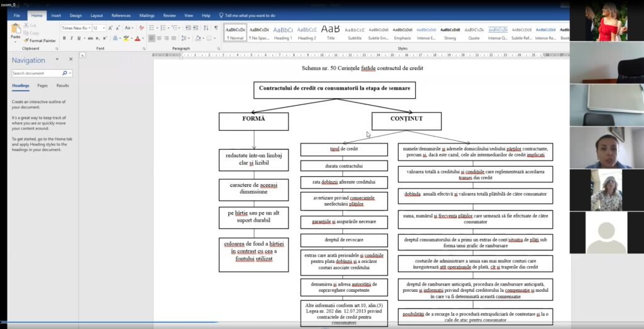This screenshot has width=644, height=329.
Task: Click the Increase Indent icon
Action: point(196,28)
